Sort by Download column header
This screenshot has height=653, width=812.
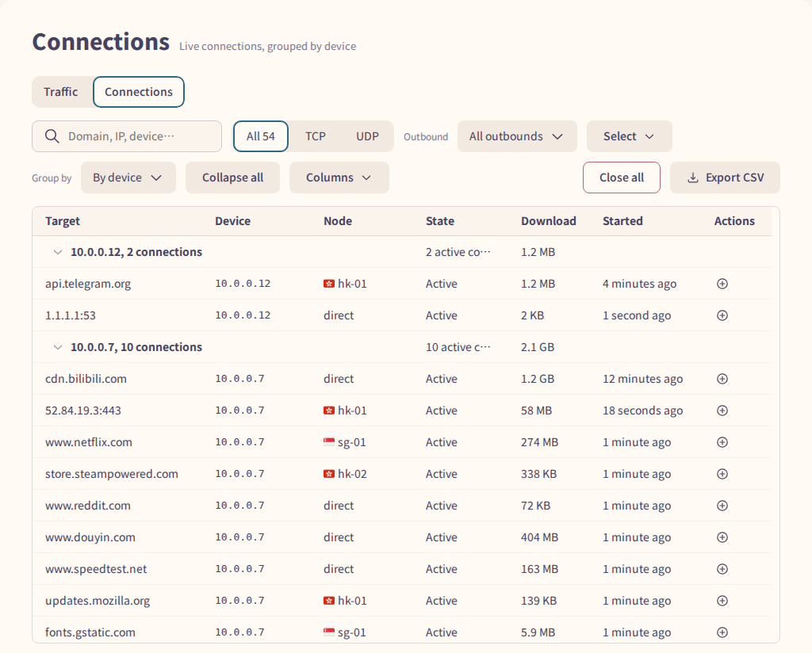[x=549, y=221]
